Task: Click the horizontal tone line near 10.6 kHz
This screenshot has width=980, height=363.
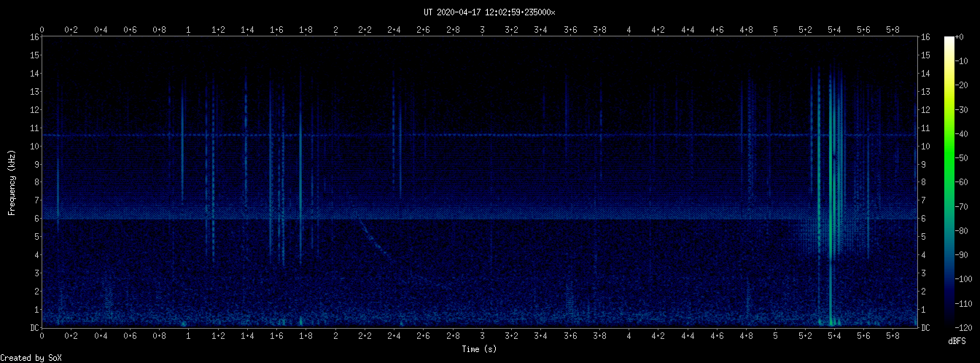Action: pos(479,135)
